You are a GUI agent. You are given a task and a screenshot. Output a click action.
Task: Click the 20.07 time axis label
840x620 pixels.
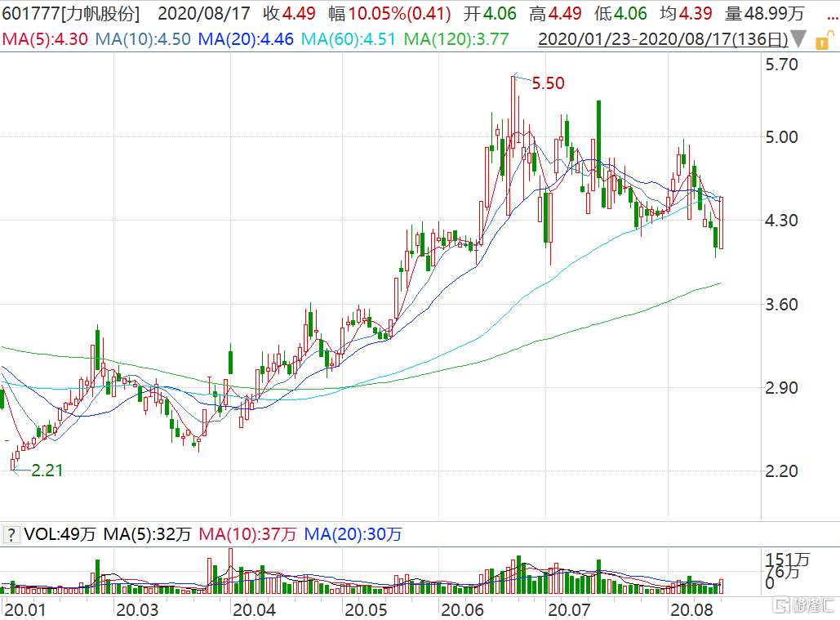[x=569, y=610]
